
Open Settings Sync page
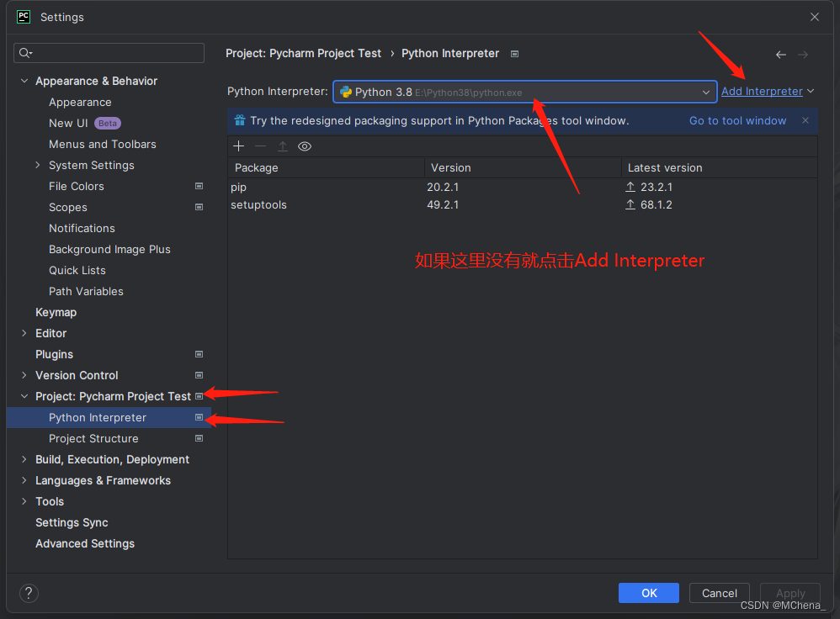[72, 522]
